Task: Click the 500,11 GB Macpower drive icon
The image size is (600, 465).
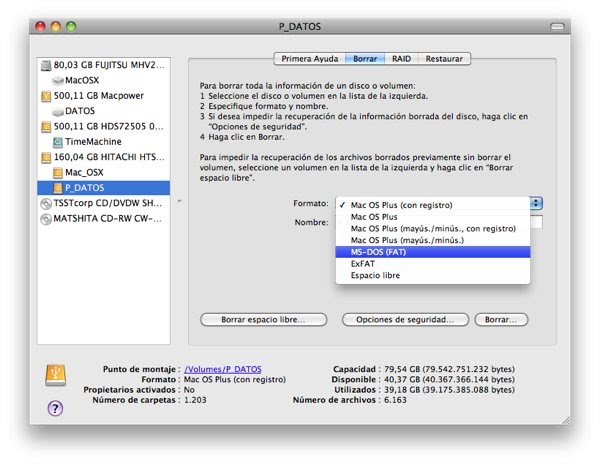Action: pyautogui.click(x=46, y=96)
